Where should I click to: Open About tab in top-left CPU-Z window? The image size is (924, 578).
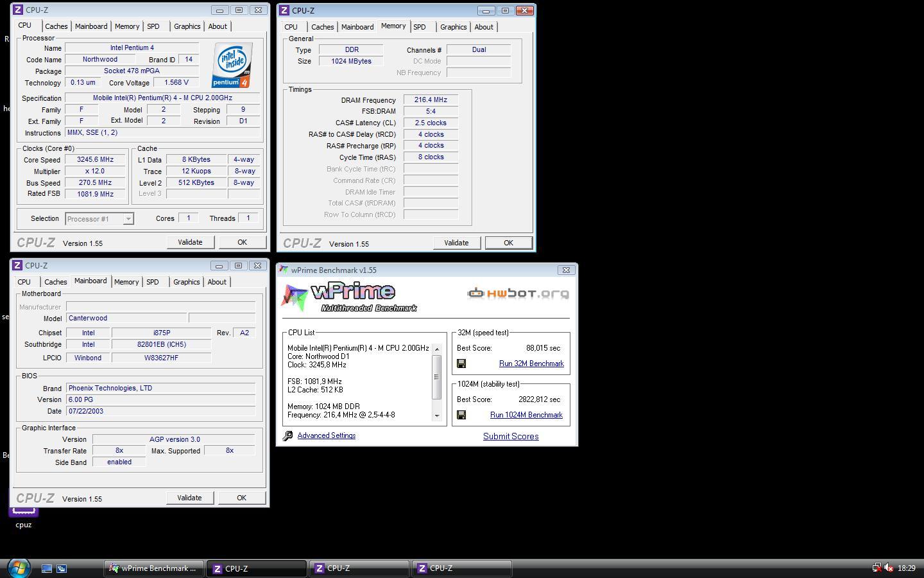[218, 26]
